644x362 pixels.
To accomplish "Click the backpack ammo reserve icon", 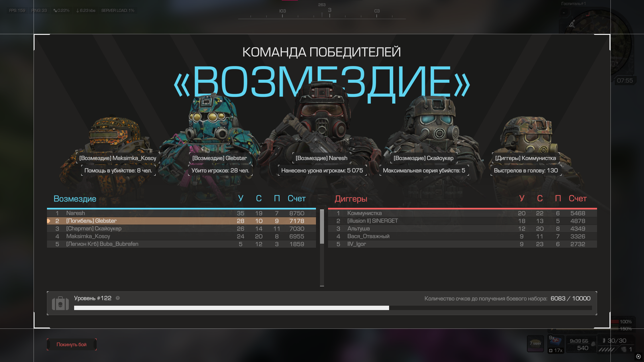I will pos(593,344).
